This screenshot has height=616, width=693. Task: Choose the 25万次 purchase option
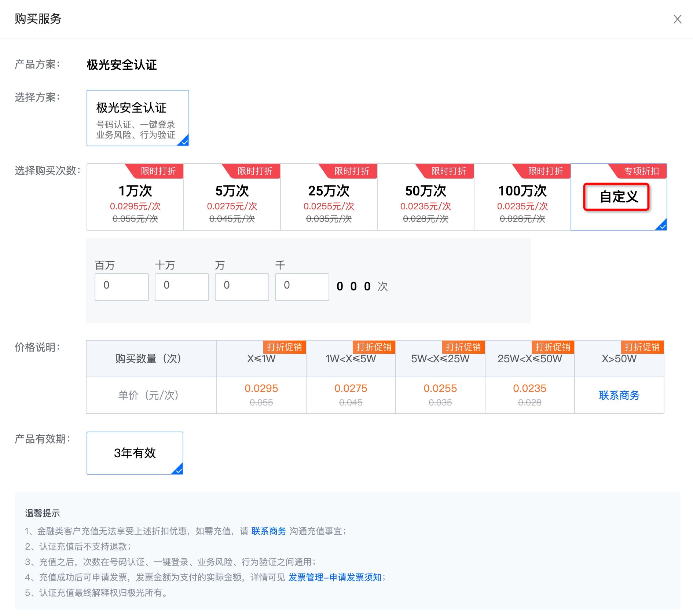[329, 197]
